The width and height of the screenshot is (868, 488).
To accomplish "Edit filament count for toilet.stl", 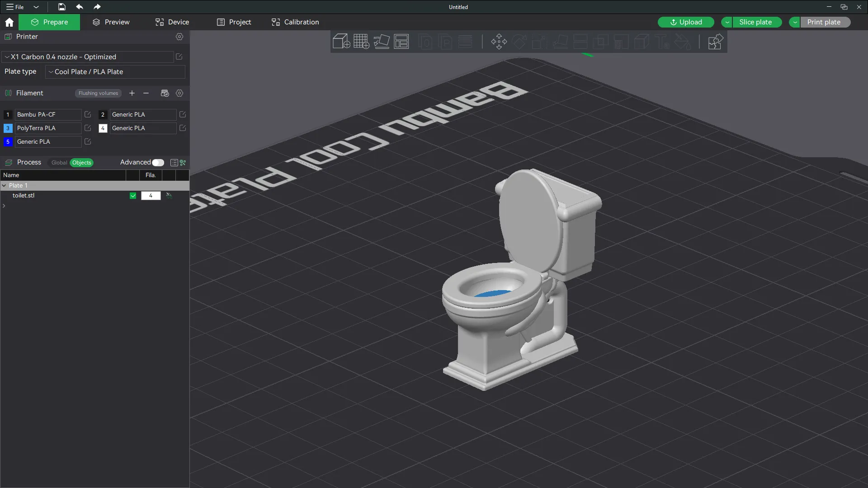I will point(151,196).
